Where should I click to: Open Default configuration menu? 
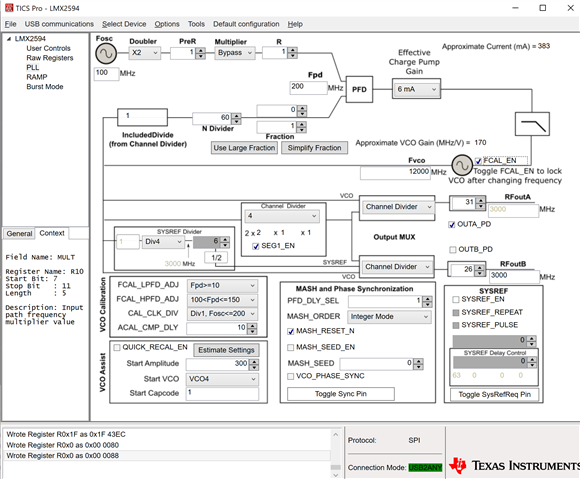pyautogui.click(x=246, y=24)
